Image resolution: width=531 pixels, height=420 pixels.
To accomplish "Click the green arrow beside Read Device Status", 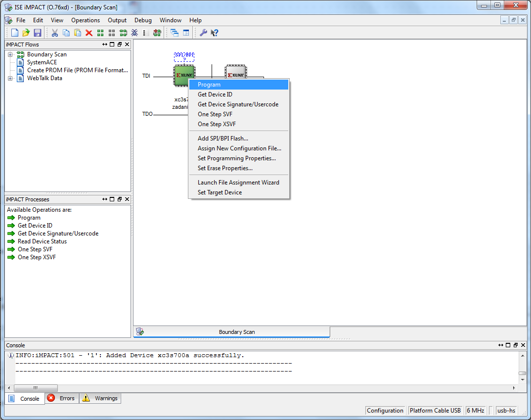I will [x=11, y=241].
